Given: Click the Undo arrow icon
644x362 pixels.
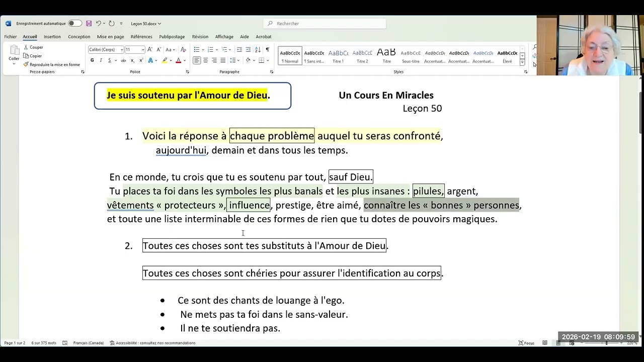Looking at the screenshot, I should coord(99,24).
